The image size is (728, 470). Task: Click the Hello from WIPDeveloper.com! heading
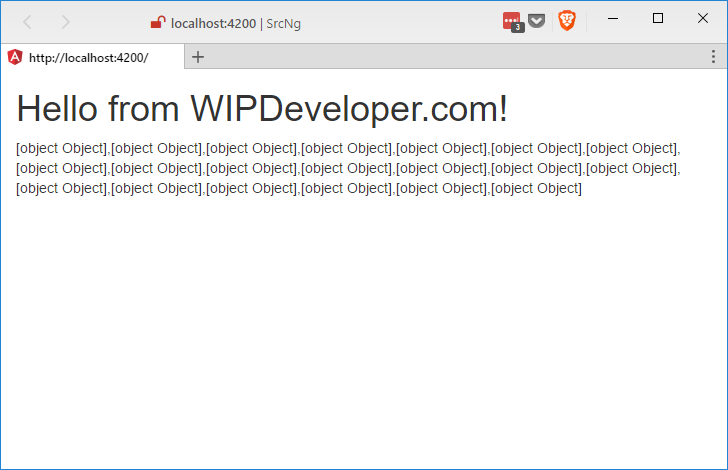(x=262, y=109)
